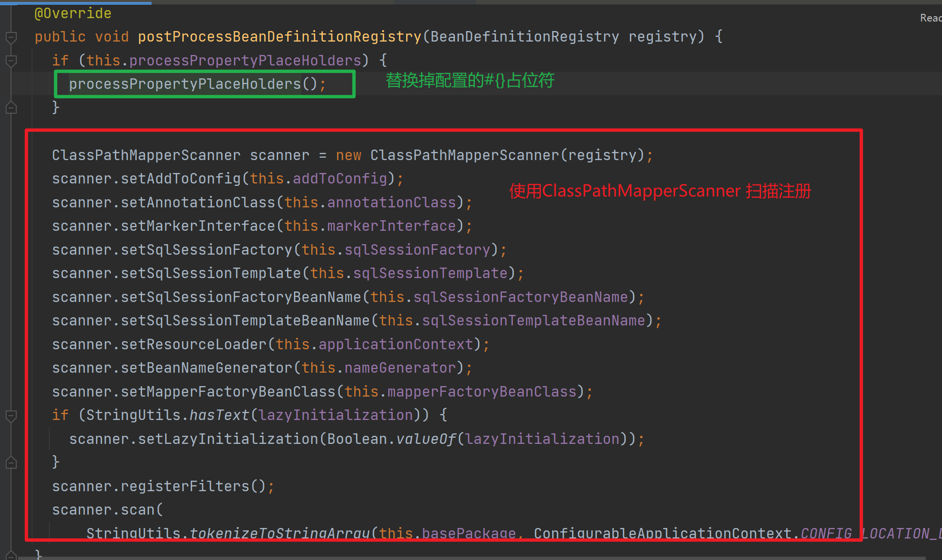
Task: Click the postProcessBeanDefinitionRegistry method name
Action: pyautogui.click(x=279, y=37)
